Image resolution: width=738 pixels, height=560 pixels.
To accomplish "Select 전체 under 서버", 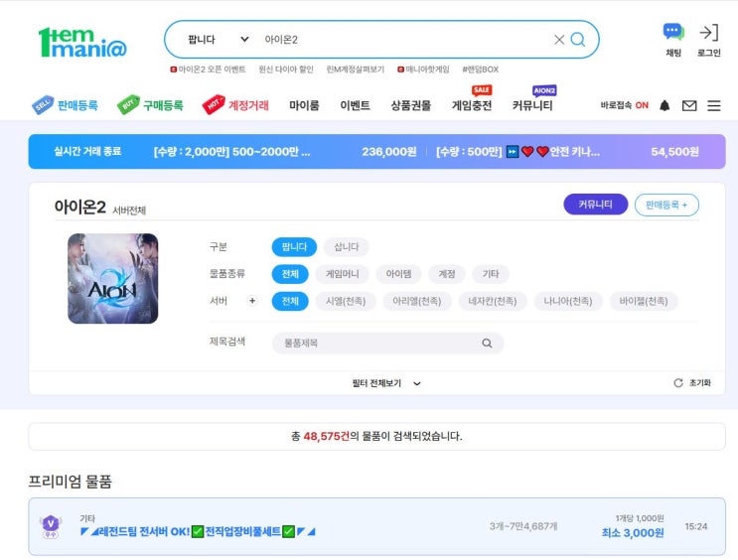I will [290, 301].
